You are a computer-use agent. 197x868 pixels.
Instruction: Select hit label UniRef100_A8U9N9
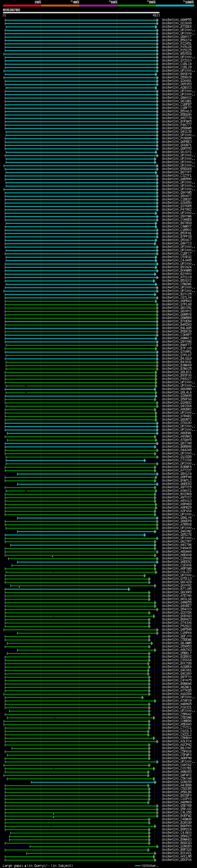coord(177,389)
